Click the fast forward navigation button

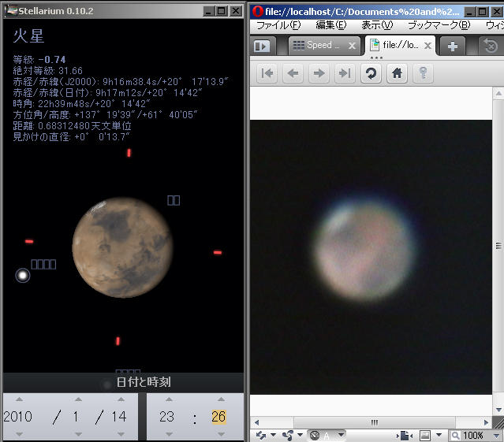[344, 73]
